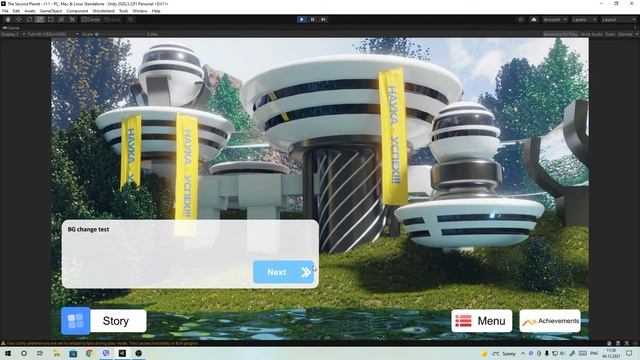640x360 pixels.
Task: Open the Assets menu
Action: [30, 11]
